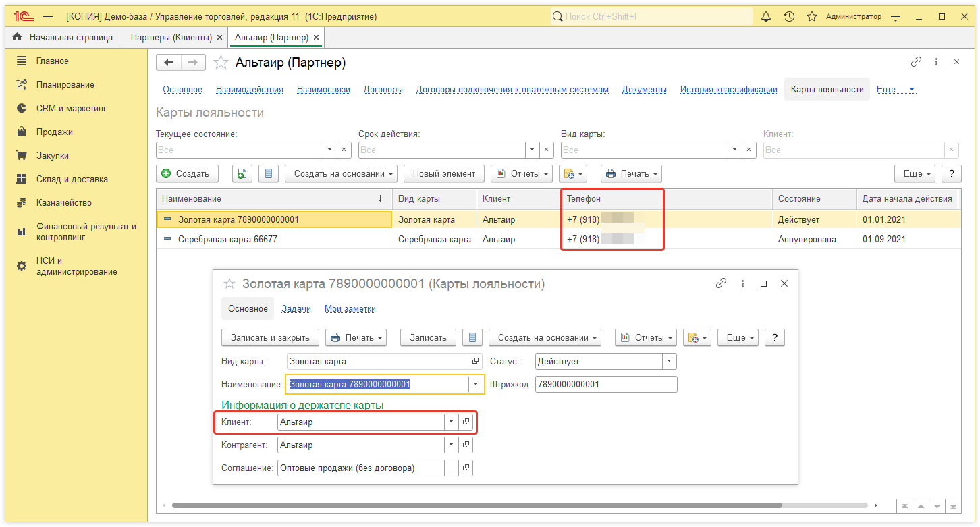Open the hamburger main menu icon
The height and width of the screenshot is (527, 980).
[48, 17]
